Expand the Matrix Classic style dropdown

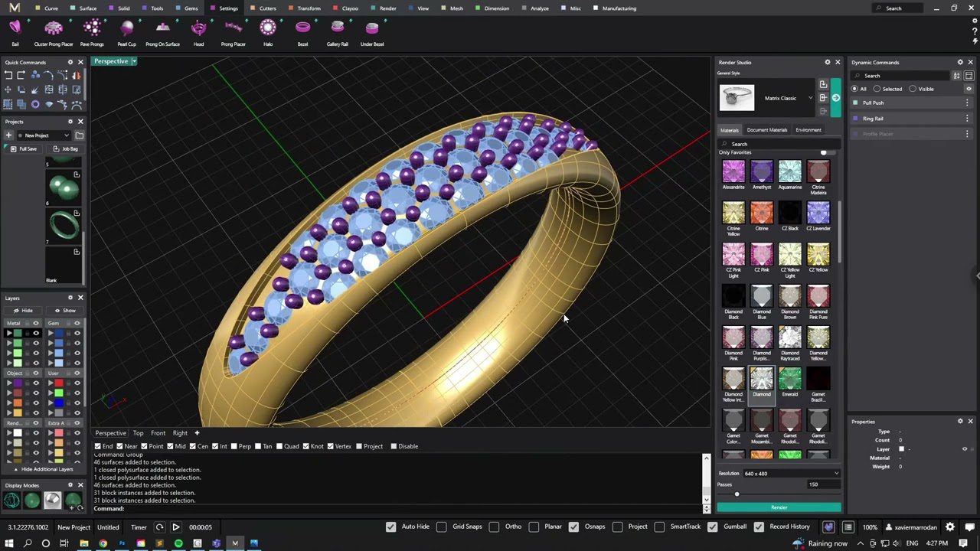click(x=810, y=98)
